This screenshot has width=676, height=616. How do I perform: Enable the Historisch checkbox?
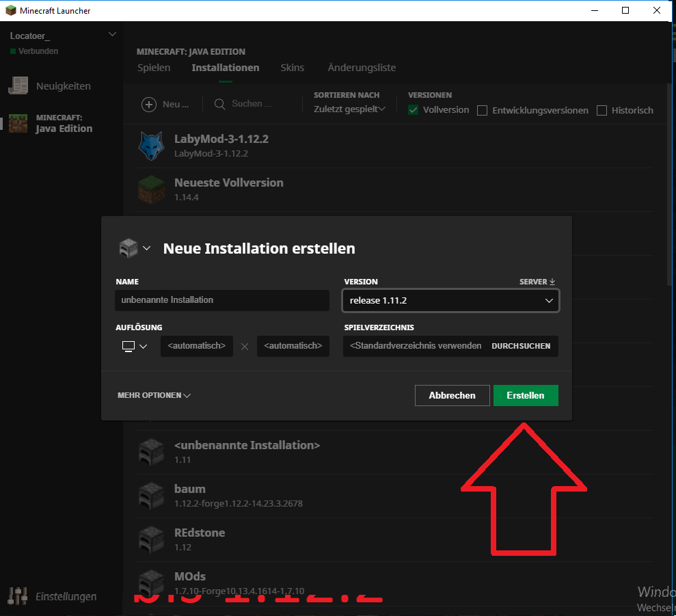click(x=601, y=111)
